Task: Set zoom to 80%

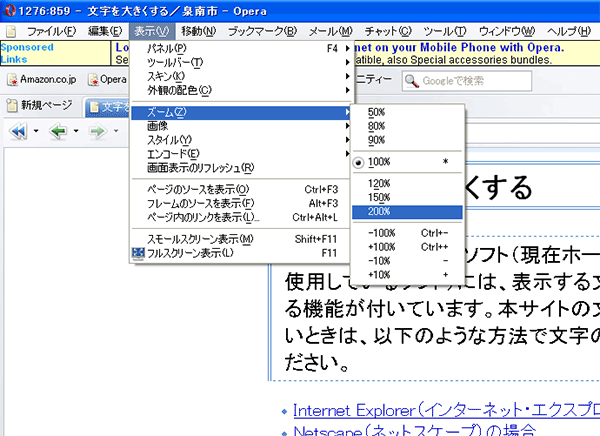Action: 407,126
